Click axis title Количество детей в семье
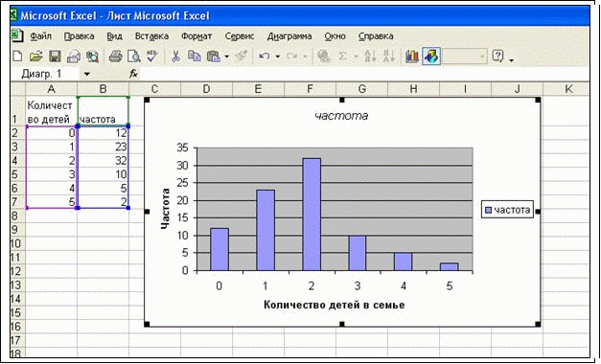 coord(334,305)
